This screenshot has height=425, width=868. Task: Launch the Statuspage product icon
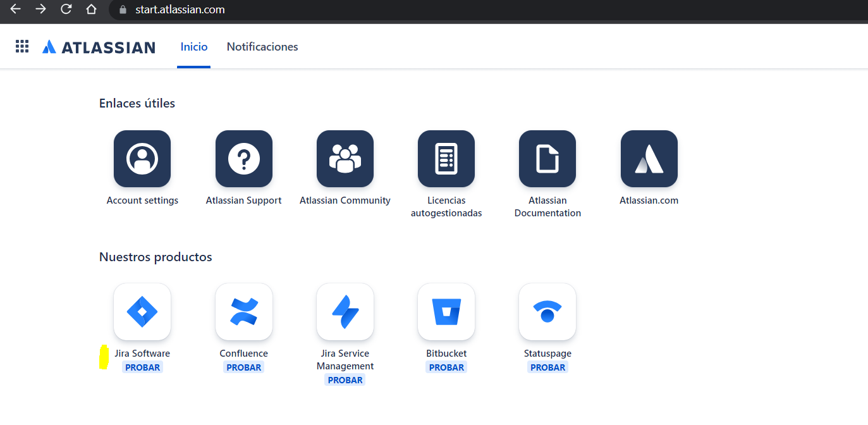pyautogui.click(x=547, y=312)
